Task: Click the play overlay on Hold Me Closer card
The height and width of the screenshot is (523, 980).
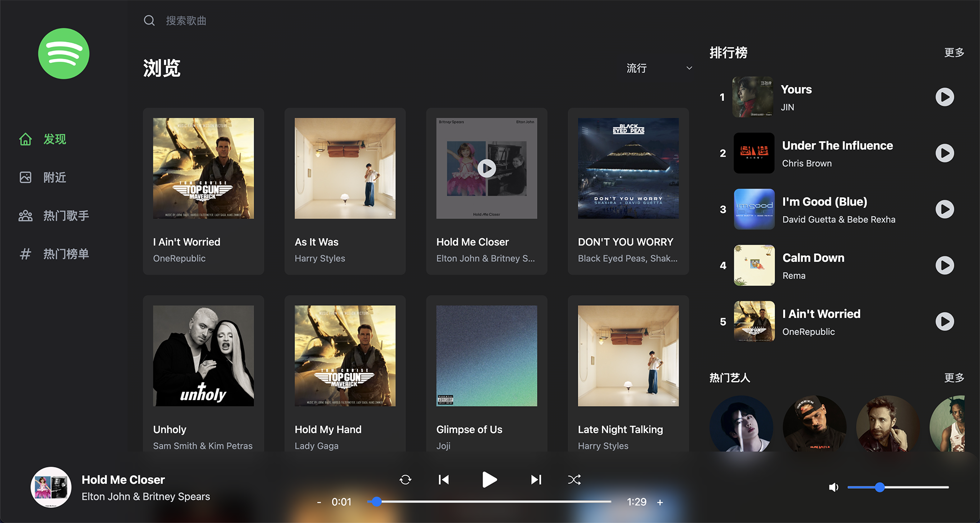Action: [486, 168]
